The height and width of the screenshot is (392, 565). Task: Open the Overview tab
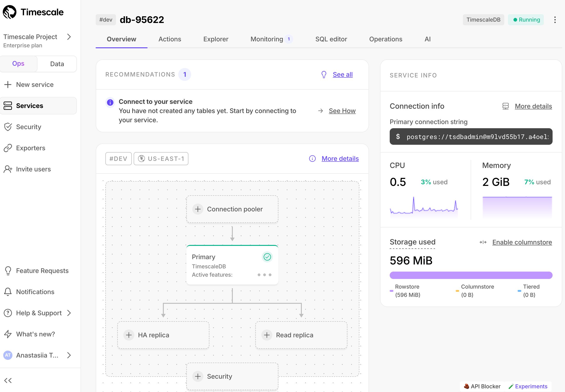tap(121, 39)
